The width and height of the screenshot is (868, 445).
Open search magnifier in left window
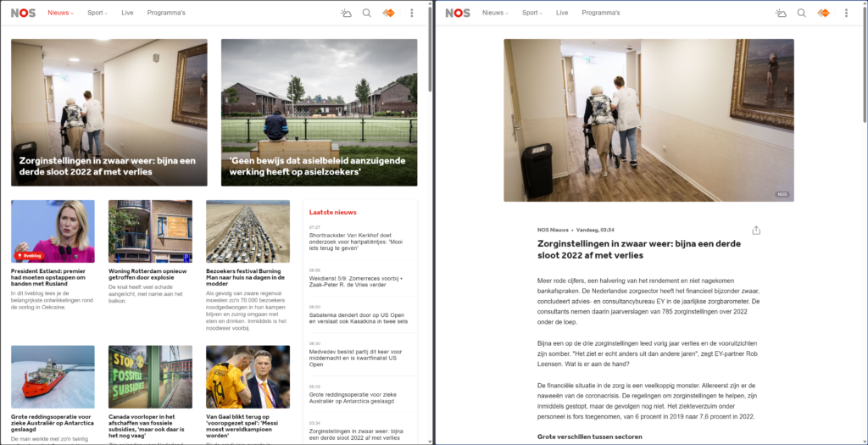(366, 13)
